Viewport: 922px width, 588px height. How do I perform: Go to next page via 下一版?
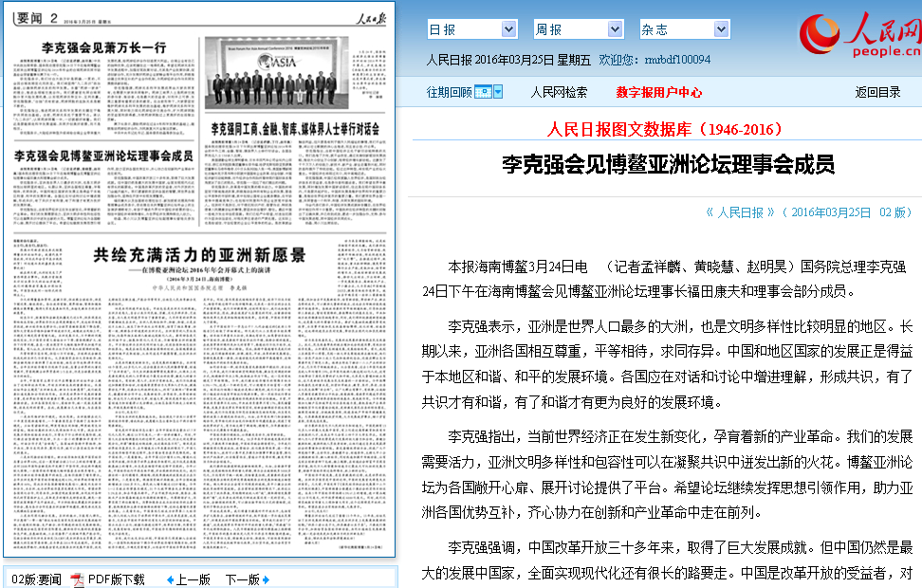tap(243, 579)
